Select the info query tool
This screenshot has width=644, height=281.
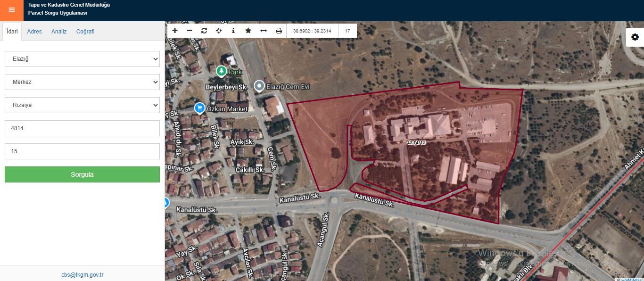[233, 31]
